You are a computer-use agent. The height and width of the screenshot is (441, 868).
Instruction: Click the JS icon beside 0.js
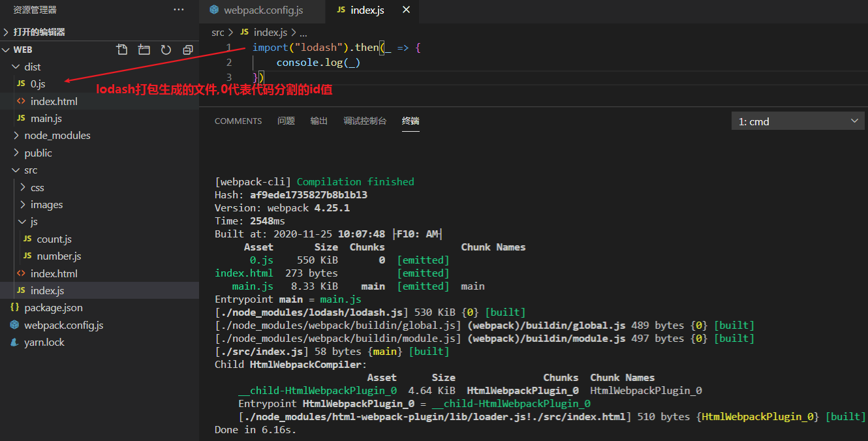21,84
